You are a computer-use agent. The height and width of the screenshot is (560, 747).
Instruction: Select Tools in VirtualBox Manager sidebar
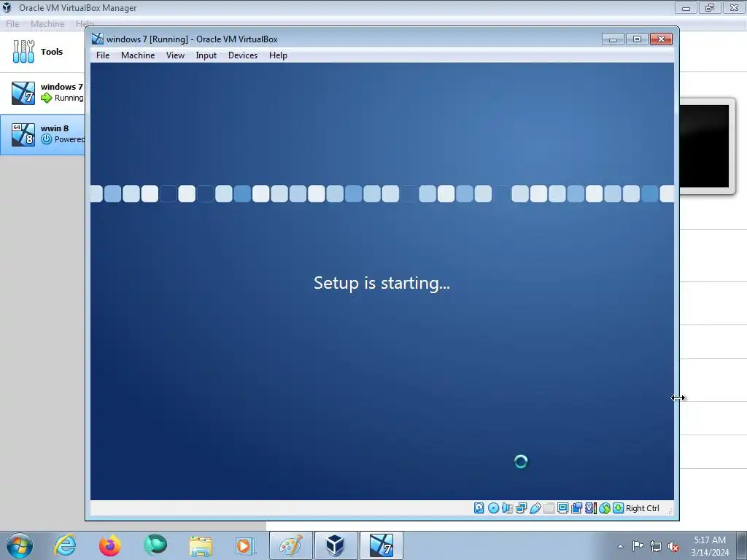coord(42,52)
